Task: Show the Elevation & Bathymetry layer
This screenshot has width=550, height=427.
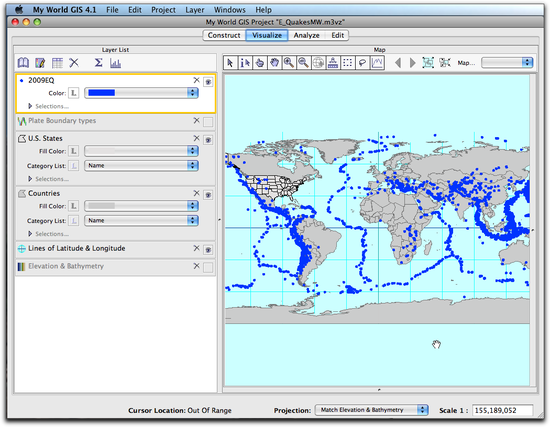Action: (x=208, y=268)
